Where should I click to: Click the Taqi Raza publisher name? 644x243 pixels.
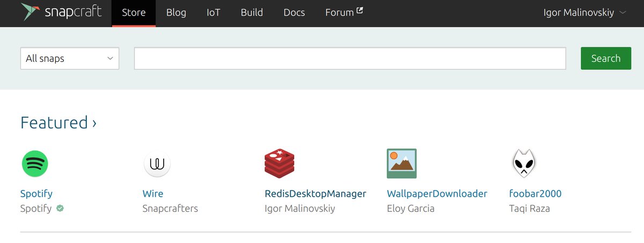[x=529, y=209]
